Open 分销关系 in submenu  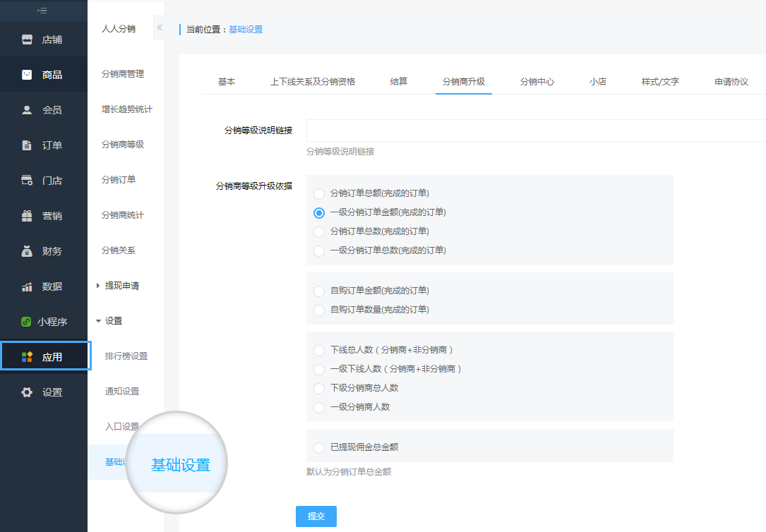[x=119, y=250]
